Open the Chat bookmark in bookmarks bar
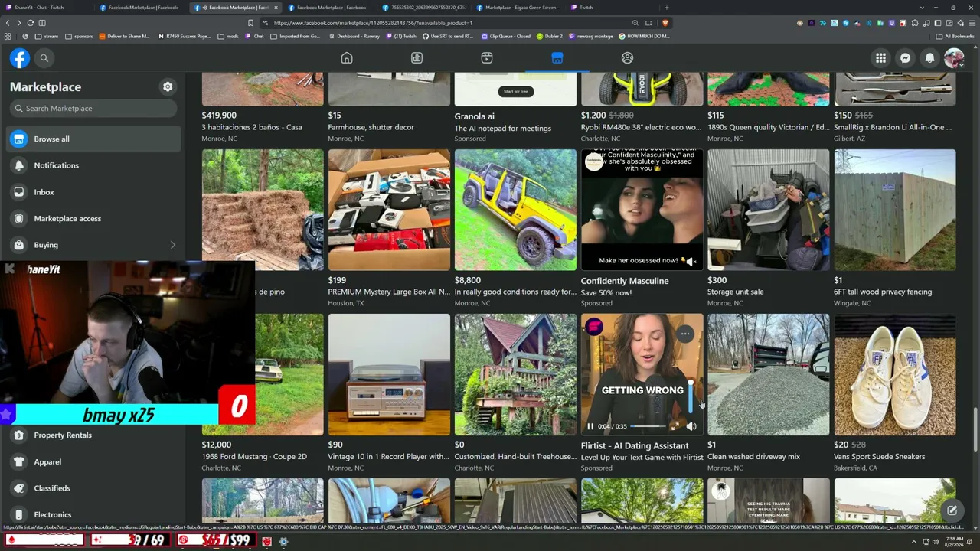 (255, 37)
